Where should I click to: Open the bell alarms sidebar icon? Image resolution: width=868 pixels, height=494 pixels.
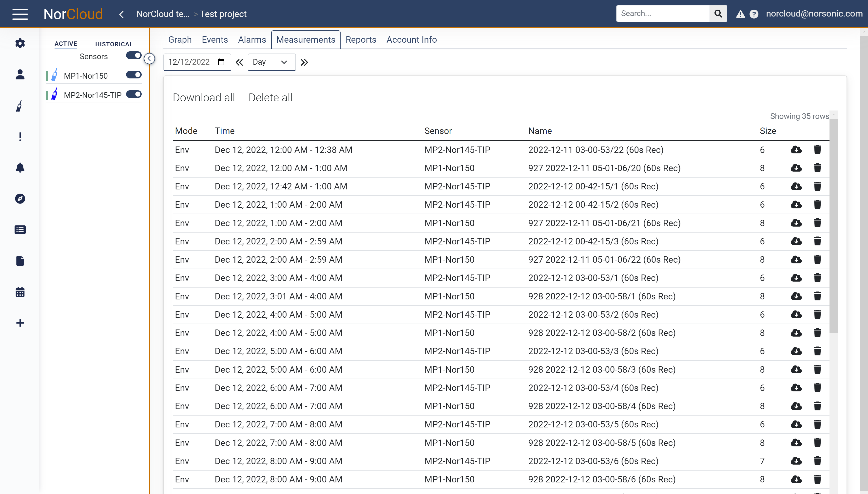(x=20, y=168)
